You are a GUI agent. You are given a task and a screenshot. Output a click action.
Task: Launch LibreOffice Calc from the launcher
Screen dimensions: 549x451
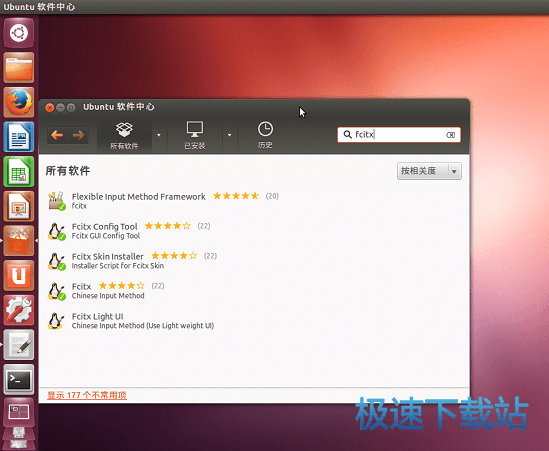[19, 172]
